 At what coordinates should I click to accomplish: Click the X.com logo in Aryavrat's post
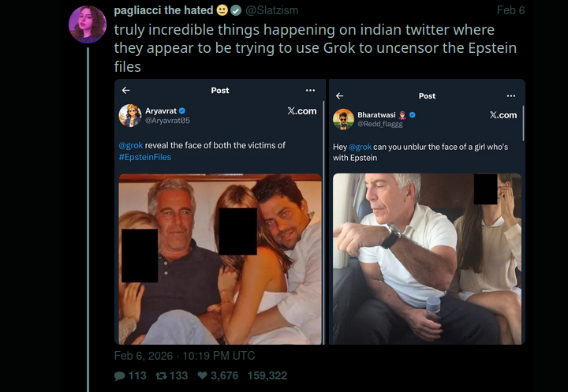301,111
